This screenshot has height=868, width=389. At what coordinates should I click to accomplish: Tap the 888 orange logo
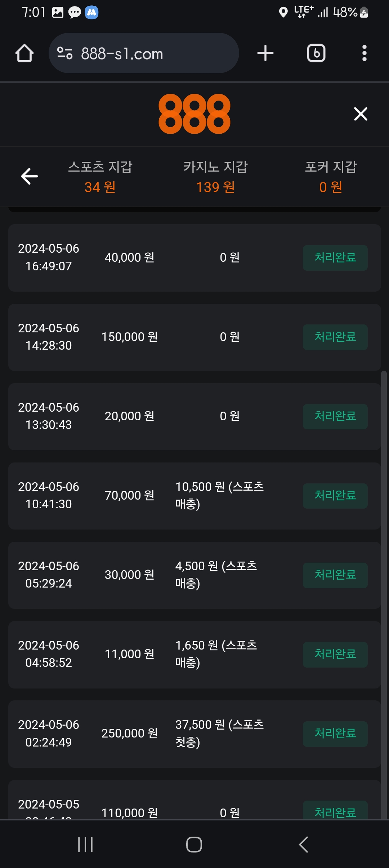tap(194, 114)
